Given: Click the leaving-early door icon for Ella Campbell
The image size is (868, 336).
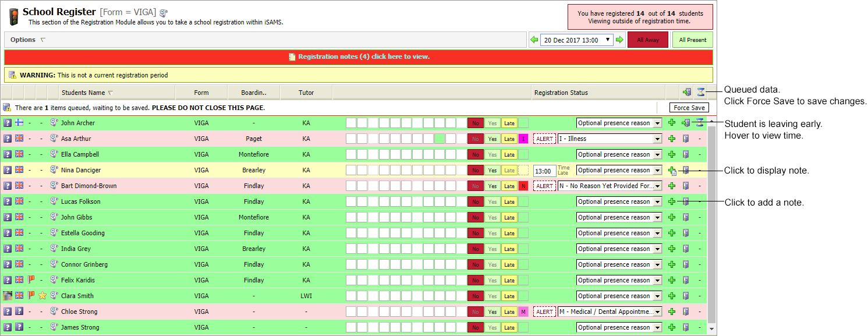Looking at the screenshot, I should (x=686, y=154).
